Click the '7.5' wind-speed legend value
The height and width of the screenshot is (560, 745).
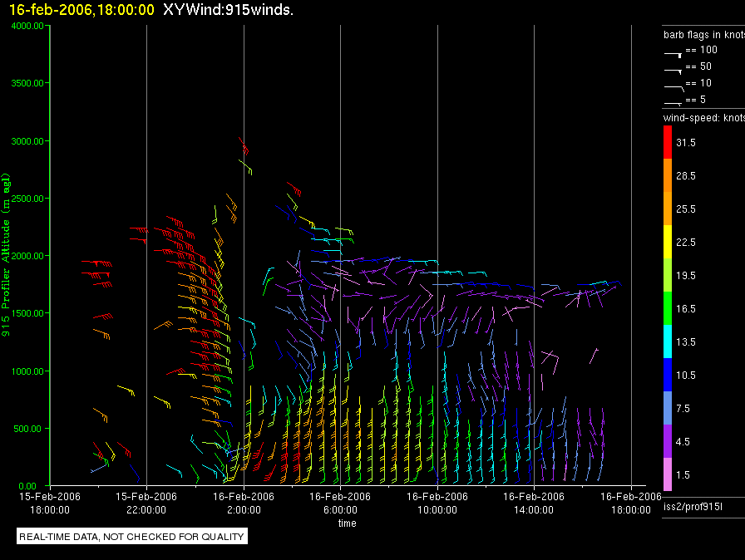tap(683, 408)
